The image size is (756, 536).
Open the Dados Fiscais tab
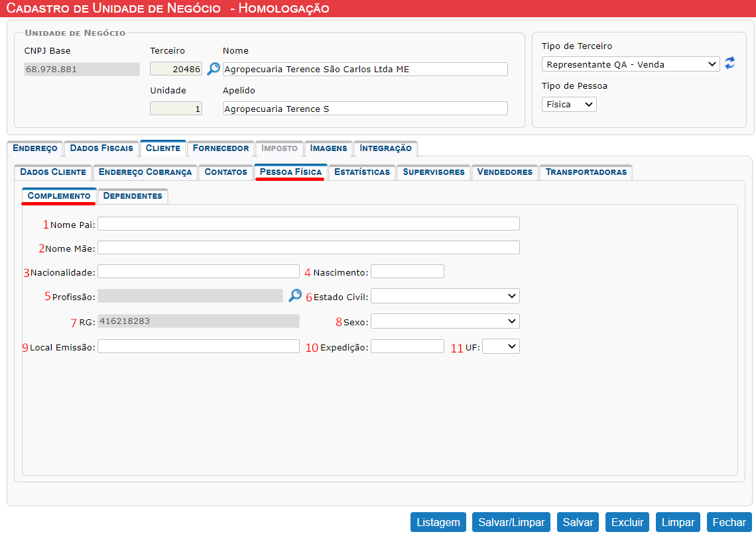(101, 148)
